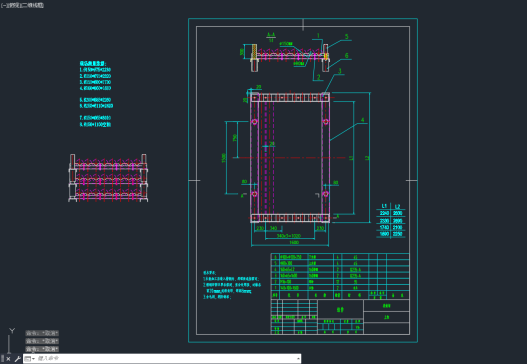Click the A-A section view label

coord(271,35)
